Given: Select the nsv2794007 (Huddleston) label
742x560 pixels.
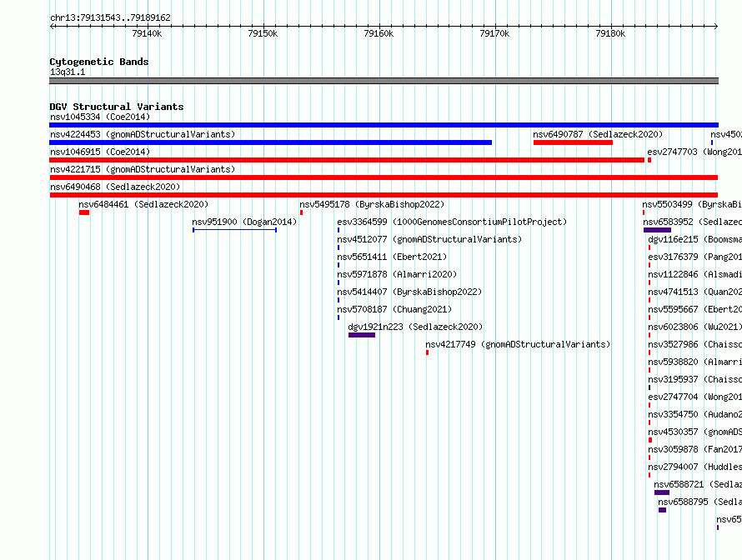Looking at the screenshot, I should pos(694,467).
